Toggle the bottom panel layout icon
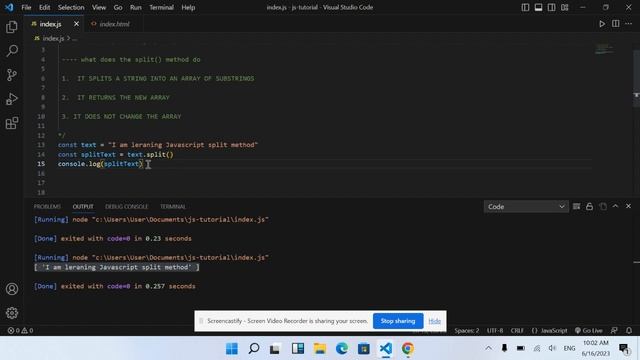 point(538,7)
